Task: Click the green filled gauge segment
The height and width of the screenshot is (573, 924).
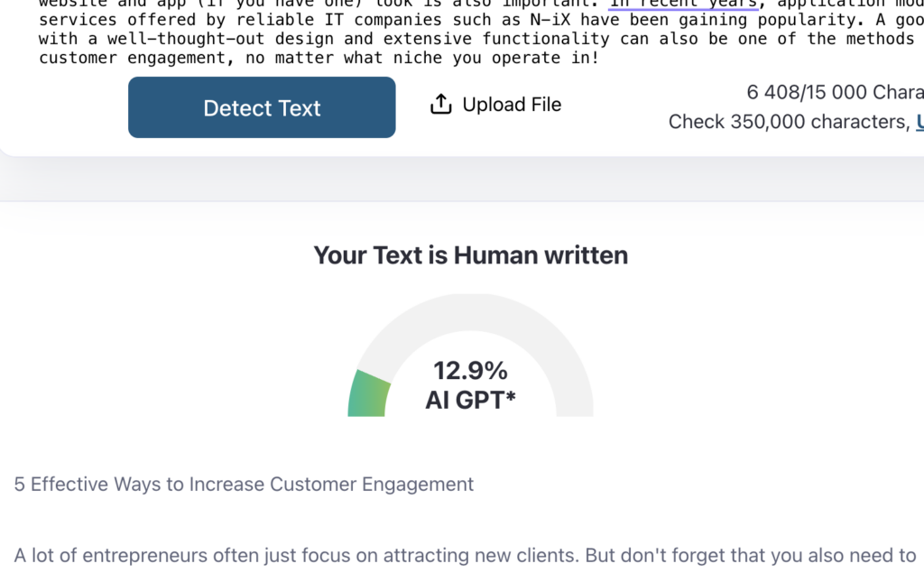Action: pos(370,394)
